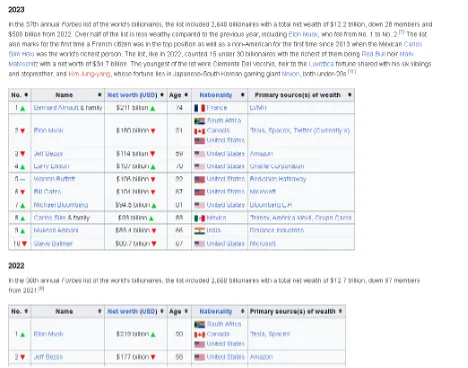Sort 2023 table by Name column
This screenshot has width=468, height=368.
(x=99, y=95)
